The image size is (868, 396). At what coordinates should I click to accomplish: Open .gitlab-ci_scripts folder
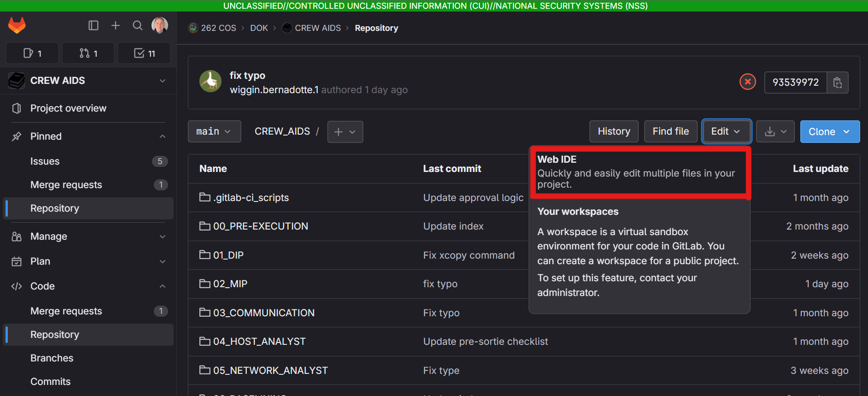pyautogui.click(x=251, y=198)
